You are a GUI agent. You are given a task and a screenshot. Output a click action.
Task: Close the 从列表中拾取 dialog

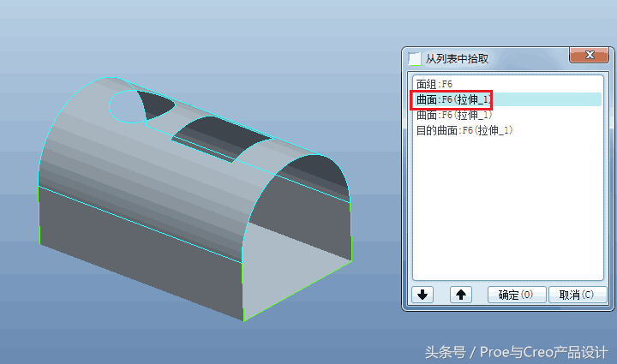(589, 55)
